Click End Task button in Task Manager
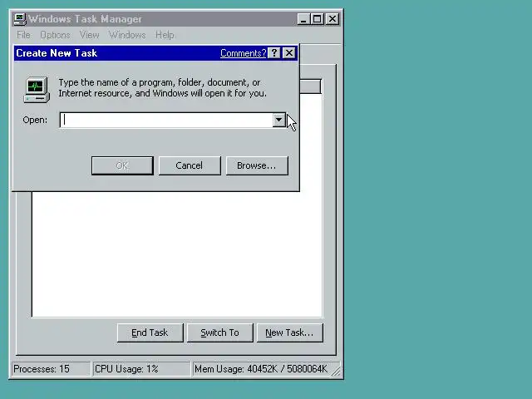This screenshot has height=399, width=532. tap(150, 332)
